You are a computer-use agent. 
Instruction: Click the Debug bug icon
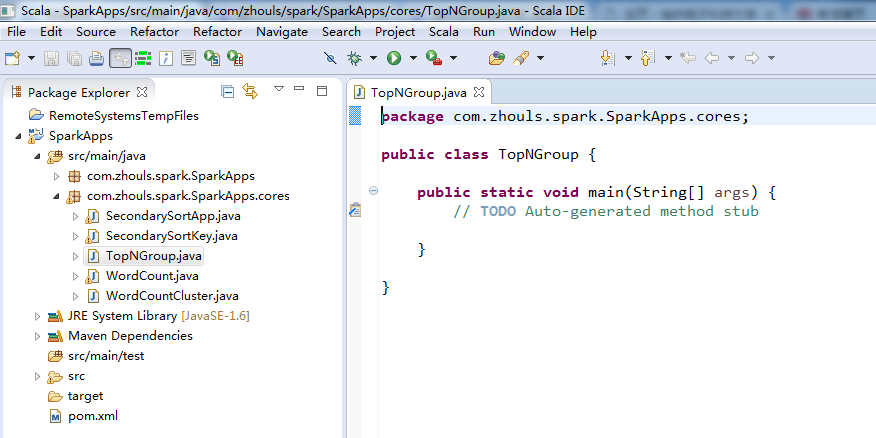[354, 58]
